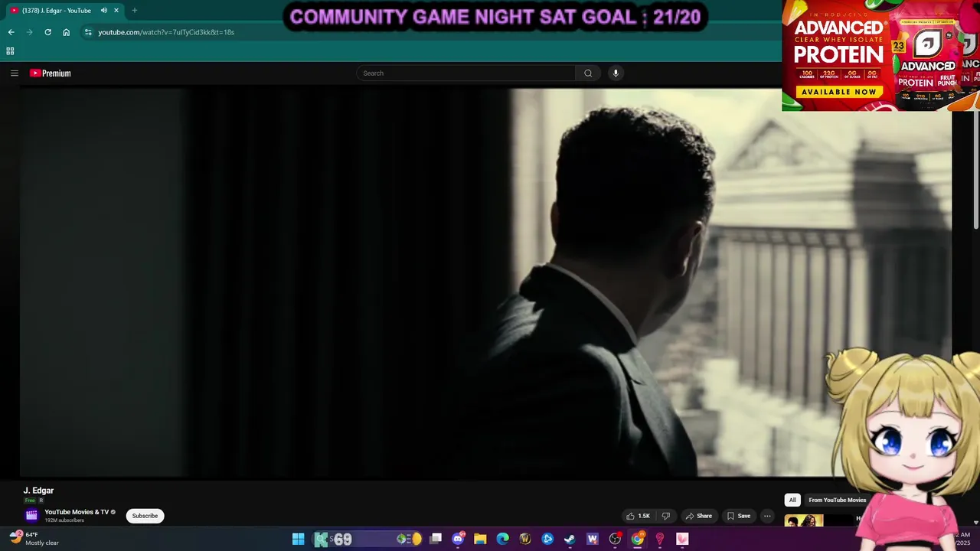View site information icon in address bar

coord(88,32)
